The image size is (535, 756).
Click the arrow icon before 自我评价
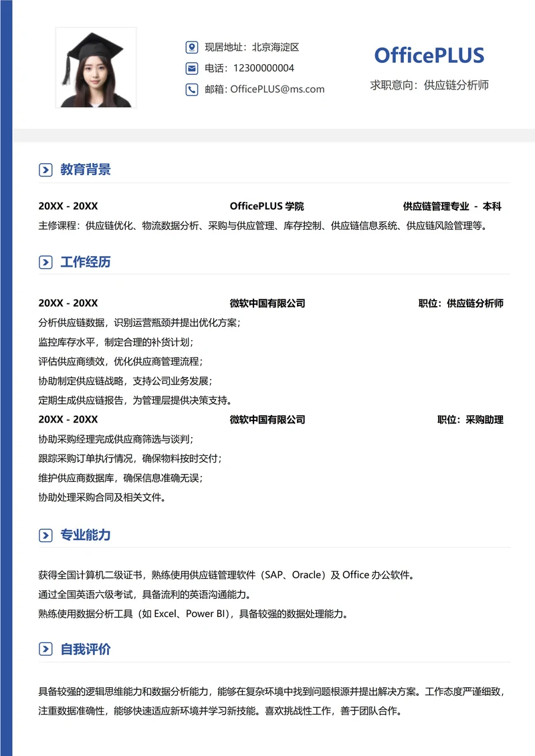[x=45, y=649]
